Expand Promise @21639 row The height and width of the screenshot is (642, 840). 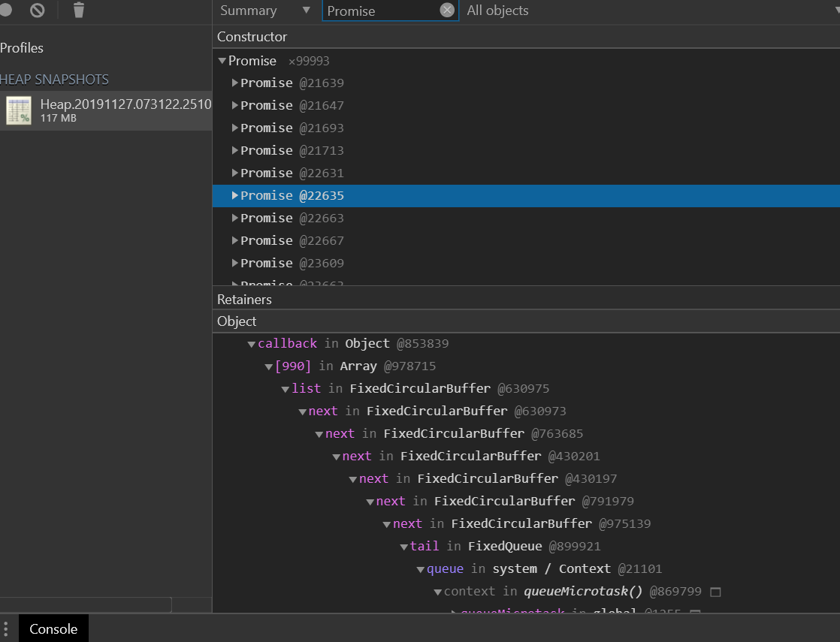click(234, 83)
